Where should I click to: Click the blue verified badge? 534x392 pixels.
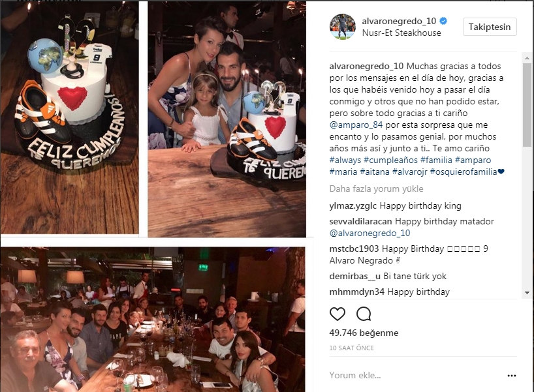click(443, 21)
